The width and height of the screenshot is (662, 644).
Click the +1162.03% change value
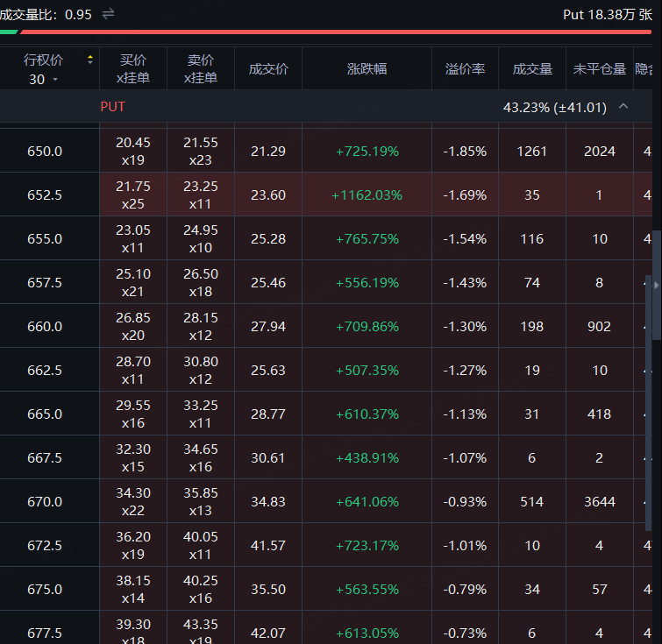(367, 195)
